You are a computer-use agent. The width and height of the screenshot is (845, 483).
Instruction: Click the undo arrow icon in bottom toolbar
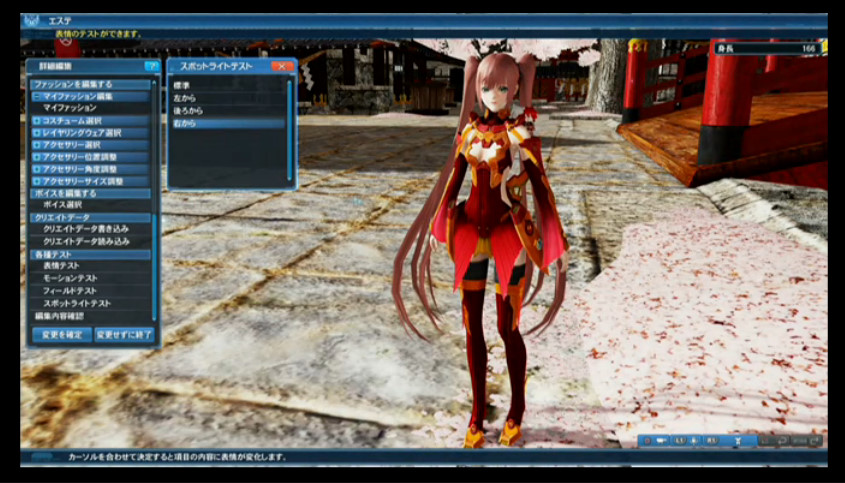click(x=783, y=441)
